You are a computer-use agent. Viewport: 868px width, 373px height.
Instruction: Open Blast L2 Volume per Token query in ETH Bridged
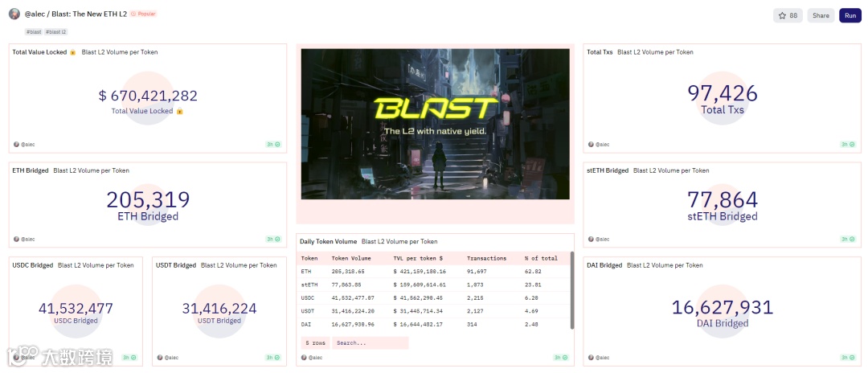click(x=92, y=170)
